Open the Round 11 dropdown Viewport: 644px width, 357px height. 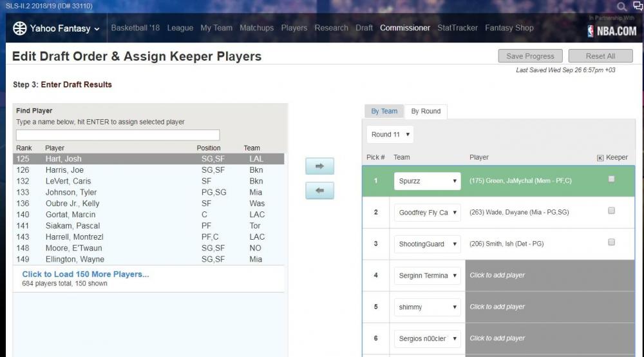(390, 135)
